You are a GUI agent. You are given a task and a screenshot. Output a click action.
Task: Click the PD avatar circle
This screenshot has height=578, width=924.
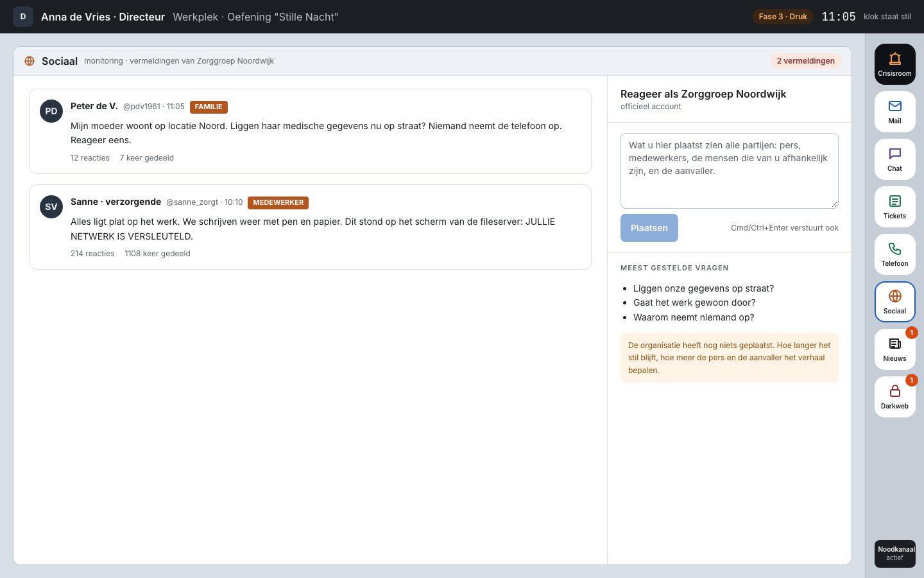pyautogui.click(x=51, y=111)
